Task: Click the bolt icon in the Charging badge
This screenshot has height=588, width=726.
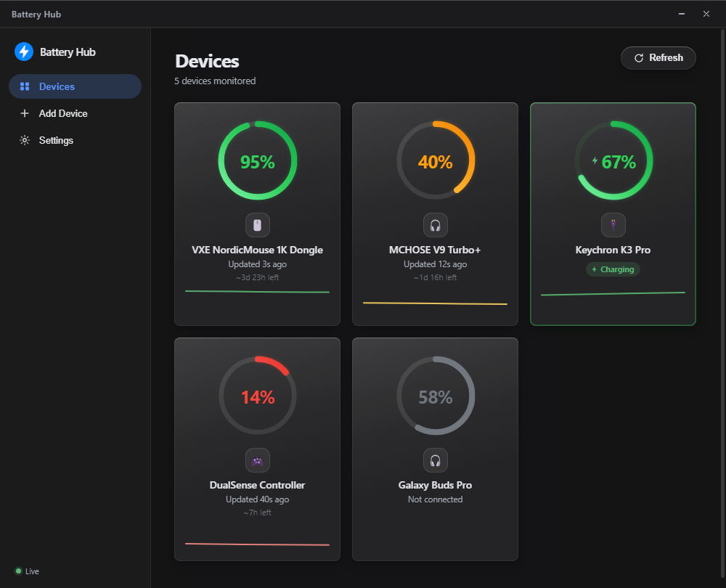Action: pos(594,269)
